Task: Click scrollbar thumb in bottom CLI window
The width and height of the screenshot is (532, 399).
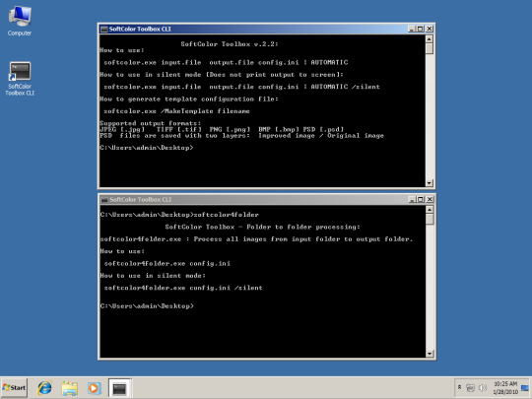Action: point(430,219)
